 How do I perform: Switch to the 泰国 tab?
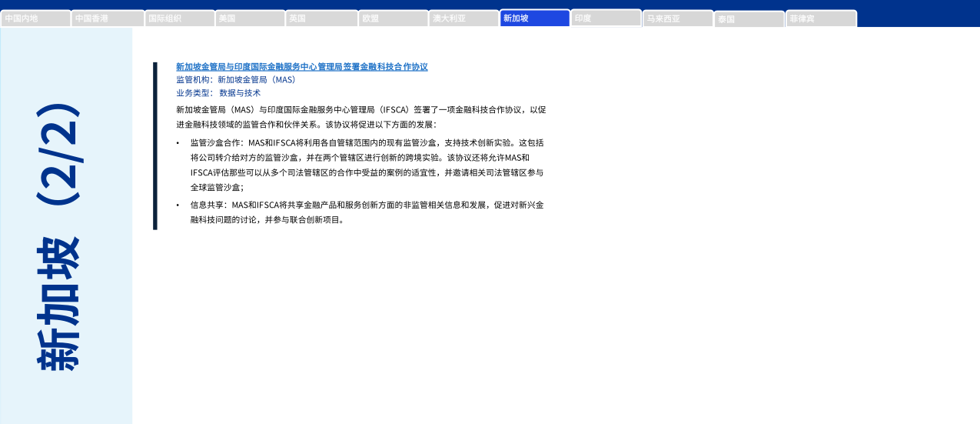coord(749,19)
